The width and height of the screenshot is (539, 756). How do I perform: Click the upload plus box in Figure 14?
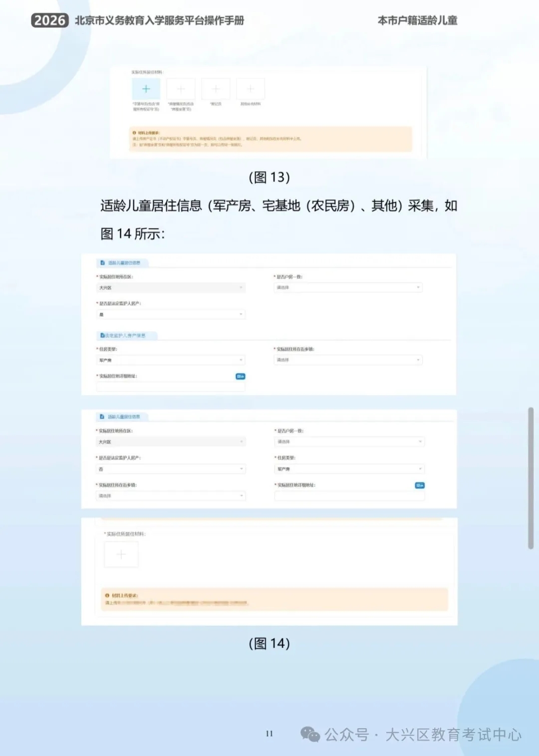(x=121, y=554)
